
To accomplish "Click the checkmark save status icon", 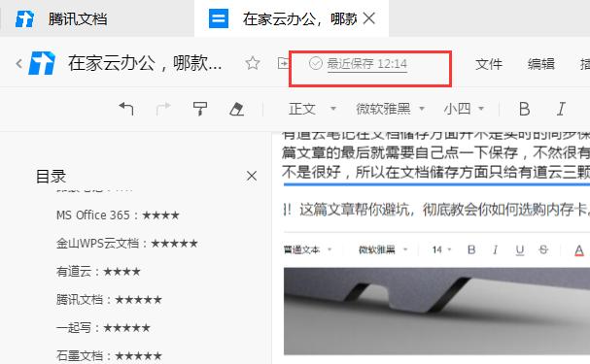I will point(315,63).
